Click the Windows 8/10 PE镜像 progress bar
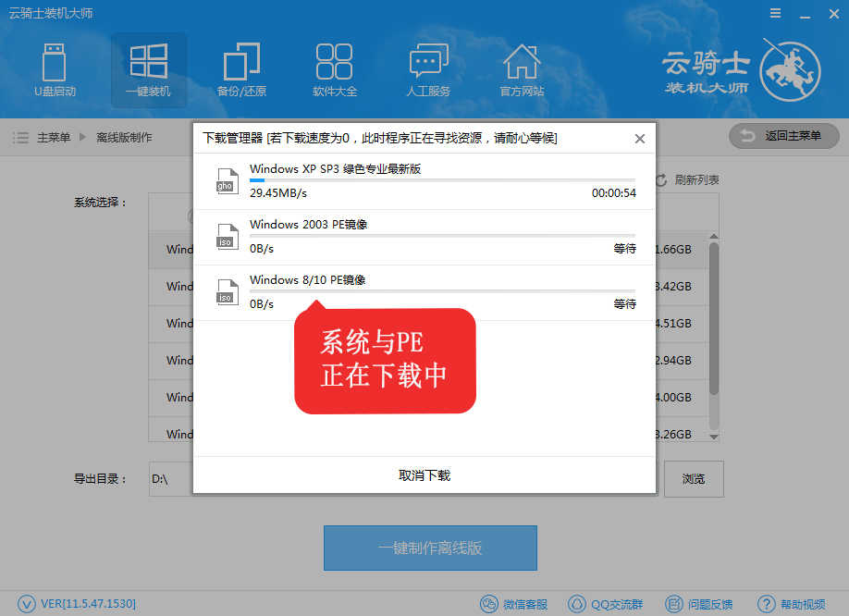 coord(442,291)
